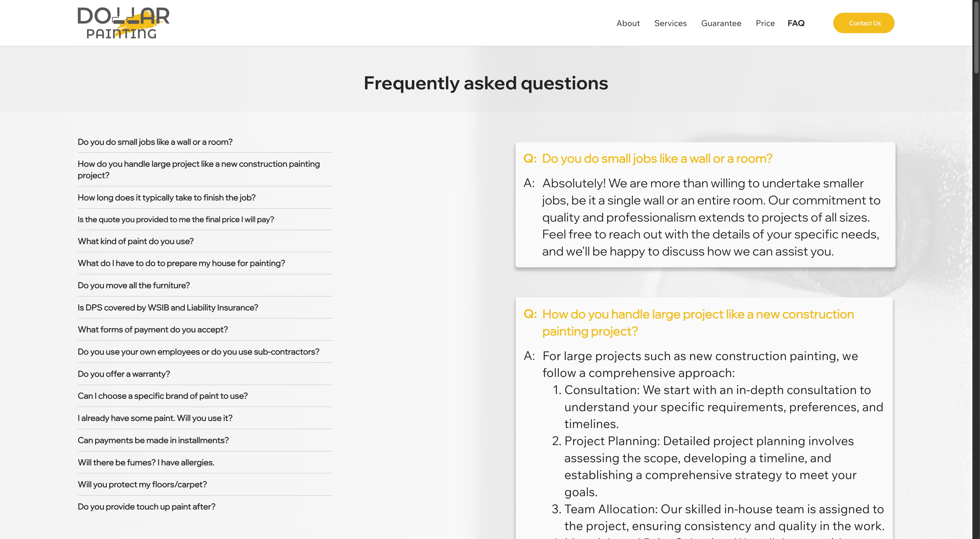Viewport: 980px width, 539px height.
Task: Select 'Do you offer a warranty?' link
Action: coord(124,374)
